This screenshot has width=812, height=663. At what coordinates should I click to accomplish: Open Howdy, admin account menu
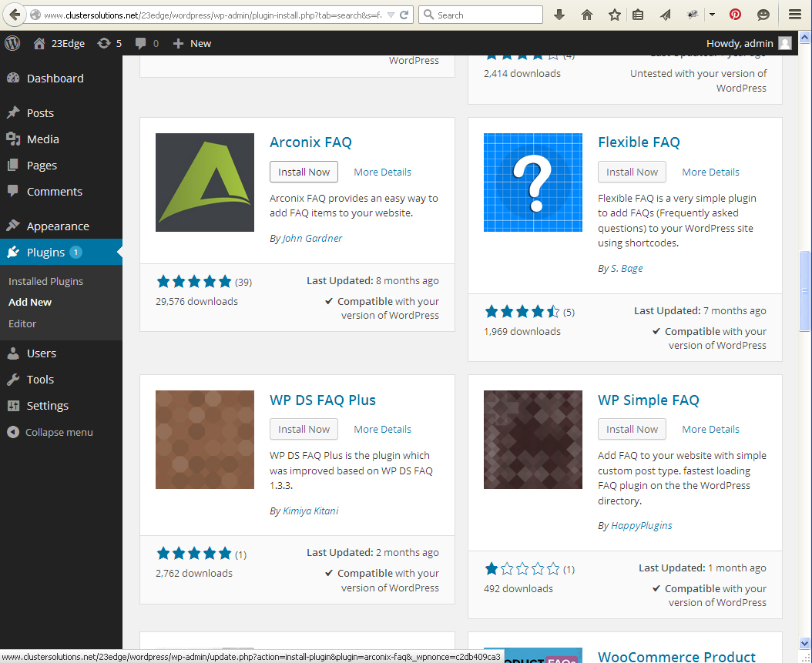click(x=740, y=43)
